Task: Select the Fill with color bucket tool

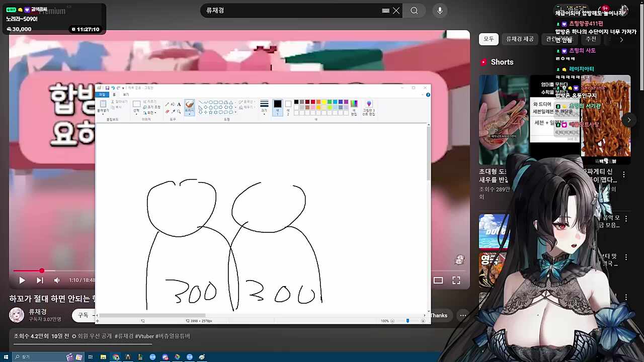Action: tap(173, 105)
